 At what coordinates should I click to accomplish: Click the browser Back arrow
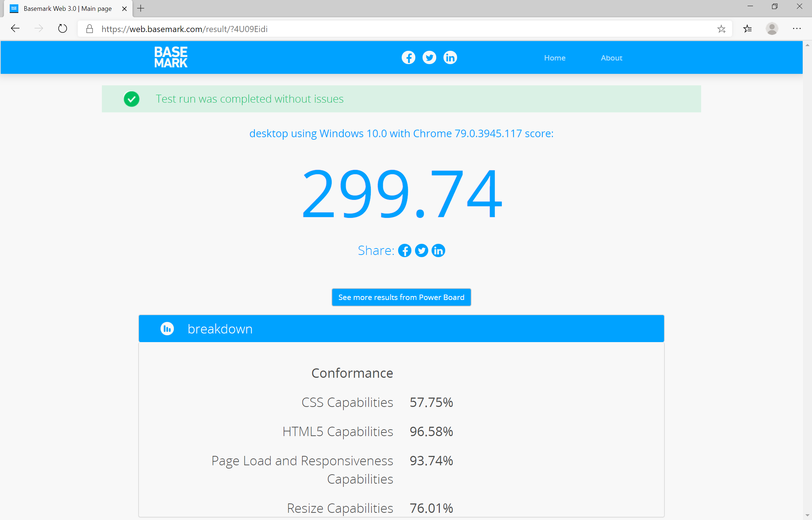tap(15, 28)
